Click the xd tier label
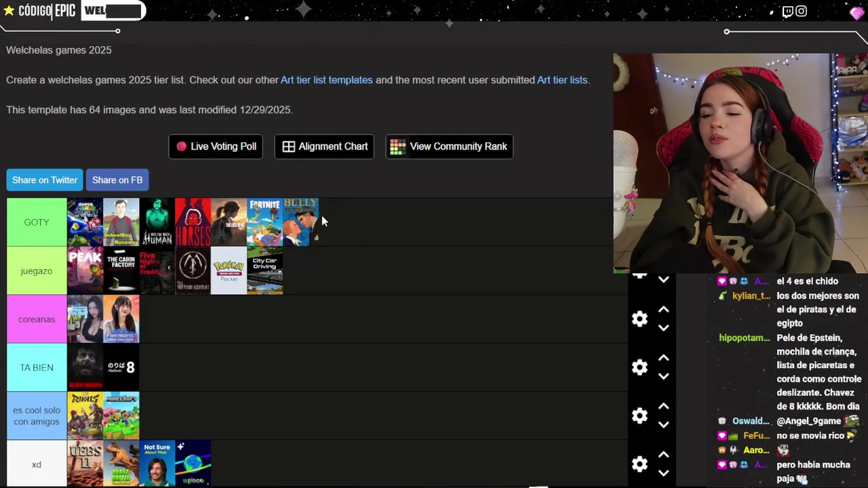 (x=37, y=464)
